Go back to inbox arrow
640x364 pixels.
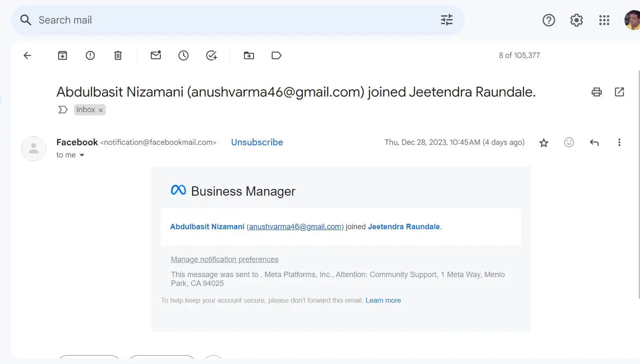click(27, 55)
